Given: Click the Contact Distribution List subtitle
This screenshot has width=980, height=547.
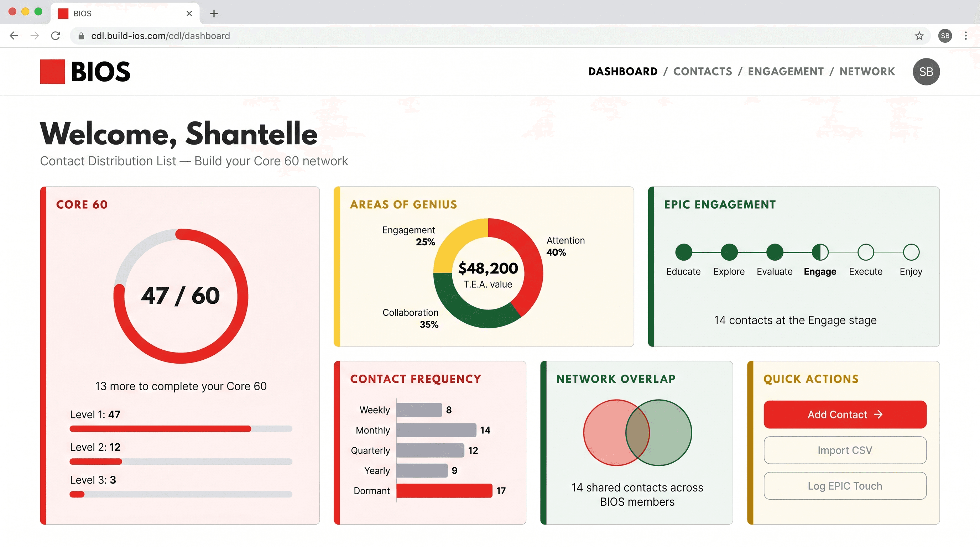Looking at the screenshot, I should (x=194, y=161).
